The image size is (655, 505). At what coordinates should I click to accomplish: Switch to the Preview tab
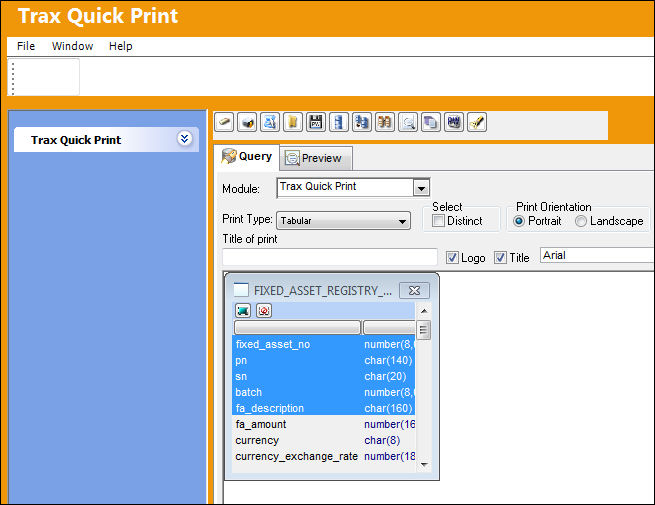tap(316, 158)
